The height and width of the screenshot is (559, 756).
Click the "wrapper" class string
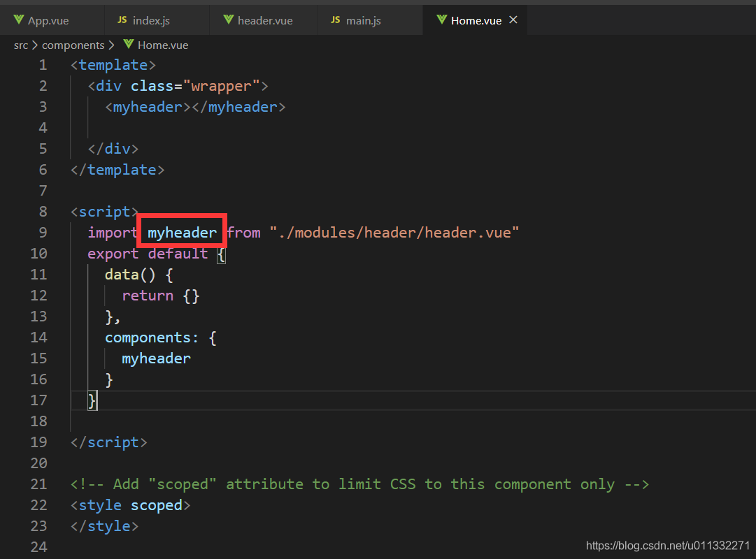(x=221, y=86)
